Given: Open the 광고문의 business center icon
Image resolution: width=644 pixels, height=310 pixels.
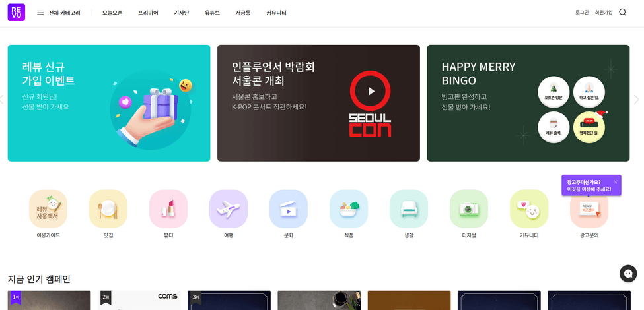Looking at the screenshot, I should (x=589, y=210).
